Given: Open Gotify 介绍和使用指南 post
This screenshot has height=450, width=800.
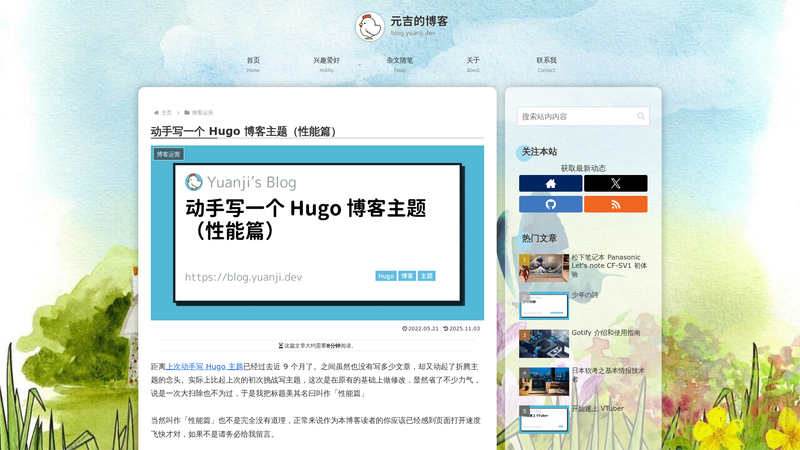Looking at the screenshot, I should click(x=606, y=333).
